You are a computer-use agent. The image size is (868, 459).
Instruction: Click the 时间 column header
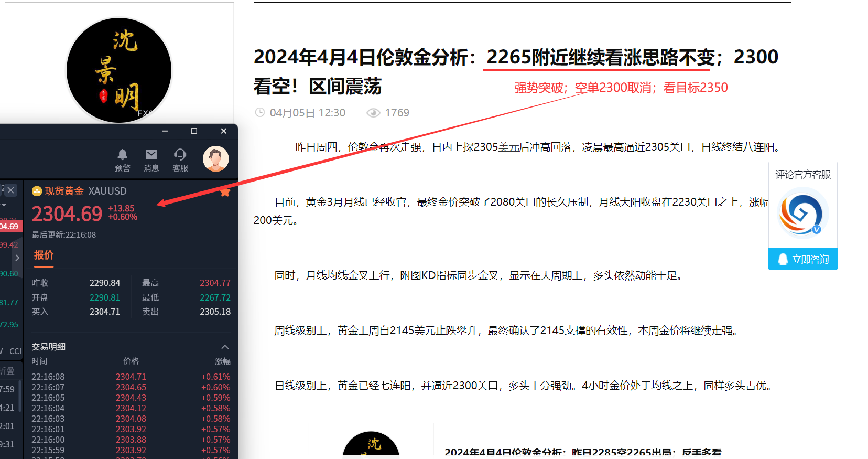[x=39, y=361]
